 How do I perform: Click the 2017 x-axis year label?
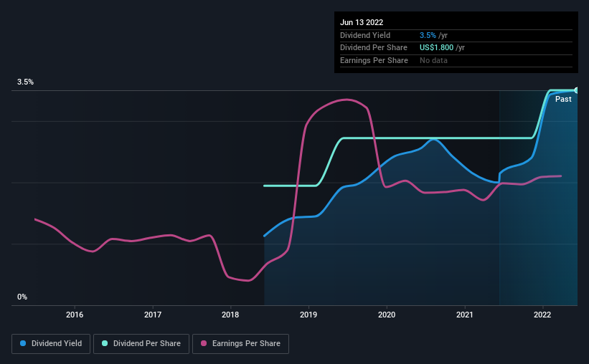click(153, 315)
